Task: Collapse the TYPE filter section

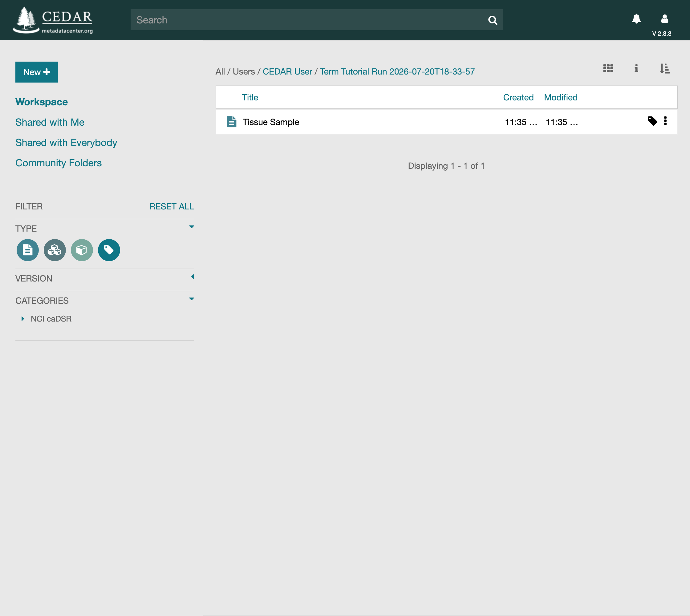Action: click(x=191, y=227)
